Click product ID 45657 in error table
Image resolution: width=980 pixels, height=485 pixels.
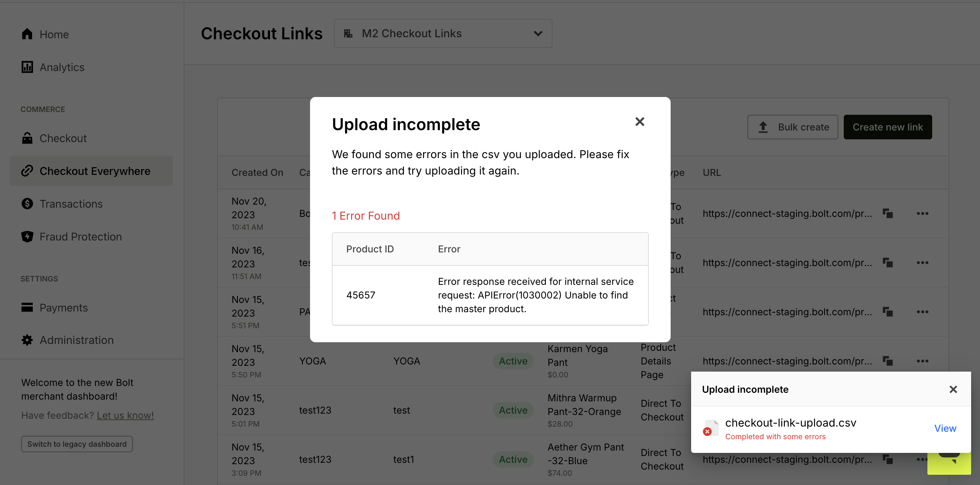coord(361,295)
